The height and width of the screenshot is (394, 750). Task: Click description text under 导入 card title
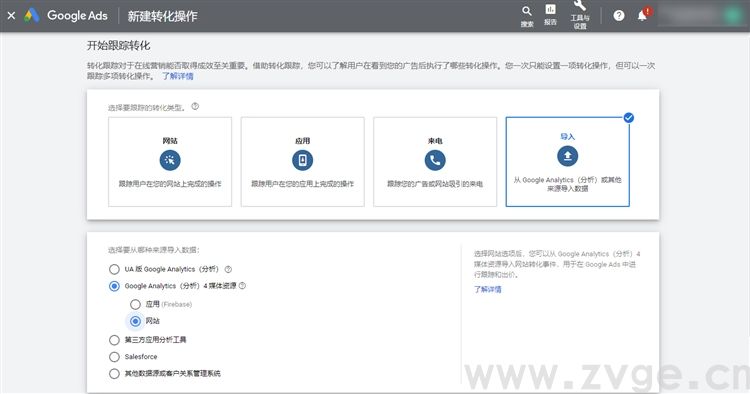[x=567, y=184]
